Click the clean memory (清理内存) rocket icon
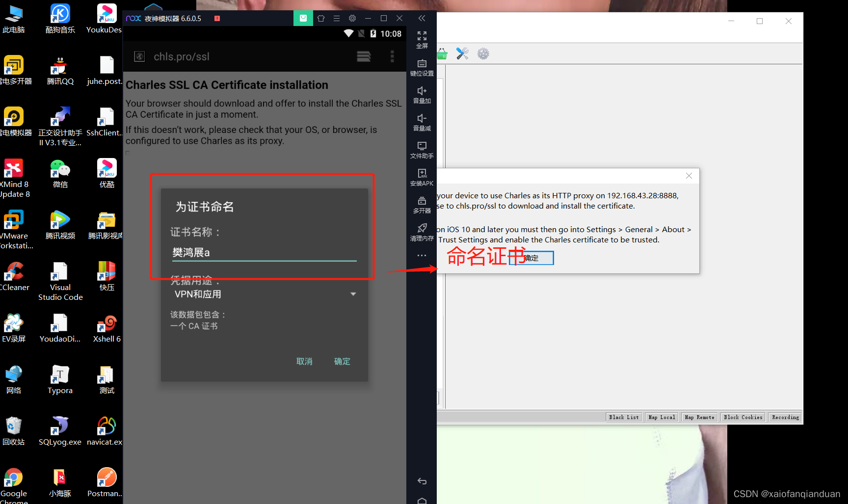Viewport: 848px width, 504px height. point(422,233)
